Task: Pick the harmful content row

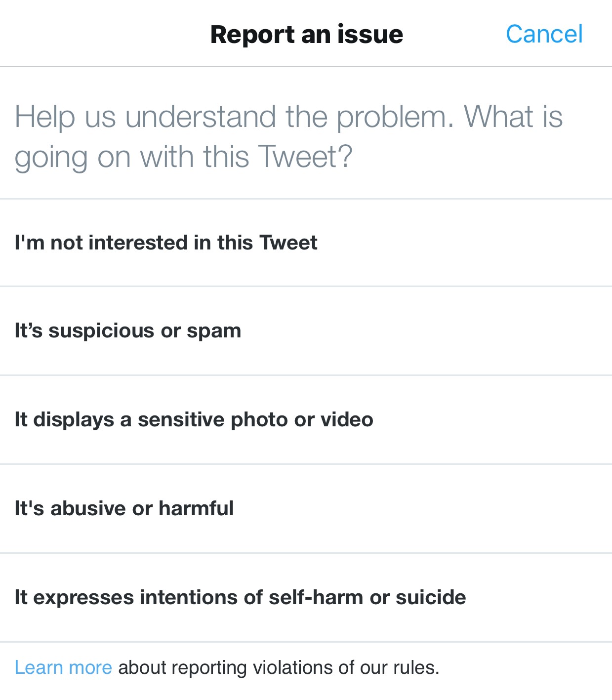Action: click(124, 508)
